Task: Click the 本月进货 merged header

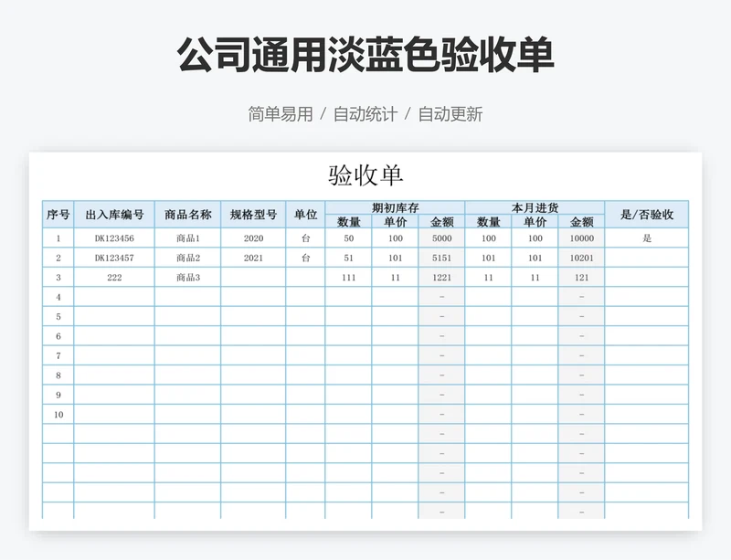Action: pyautogui.click(x=535, y=207)
